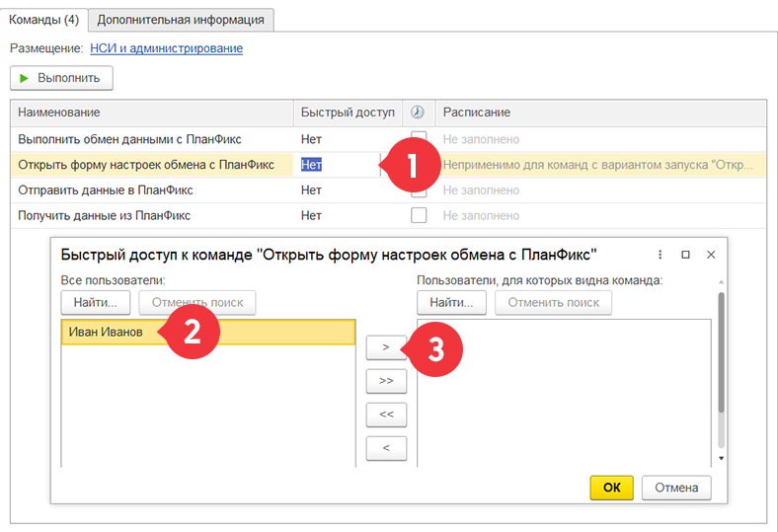Click Отменить поиск under Все пользователи
778x532 pixels.
click(x=197, y=302)
